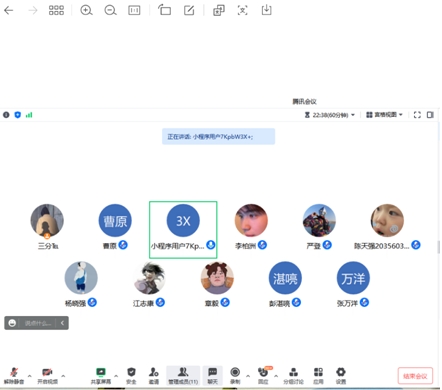442x390 pixels.
Task: Open the invite participants icon
Action: click(x=154, y=375)
